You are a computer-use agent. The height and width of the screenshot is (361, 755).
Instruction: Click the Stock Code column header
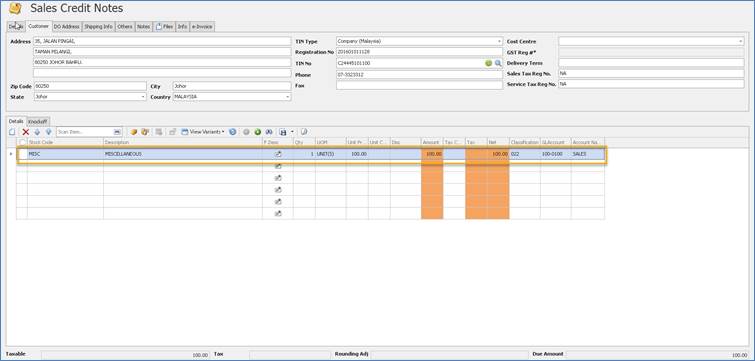pyautogui.click(x=65, y=142)
